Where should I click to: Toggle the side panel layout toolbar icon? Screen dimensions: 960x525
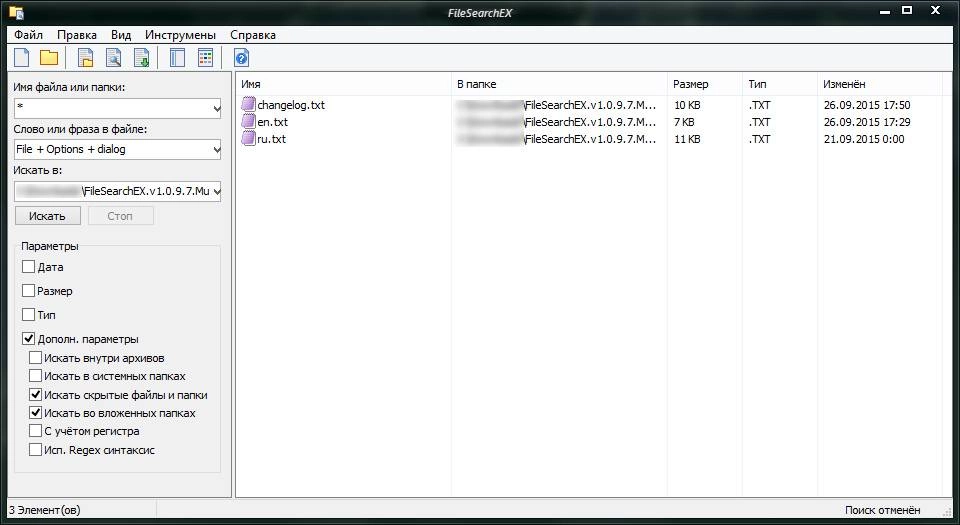pyautogui.click(x=178, y=58)
